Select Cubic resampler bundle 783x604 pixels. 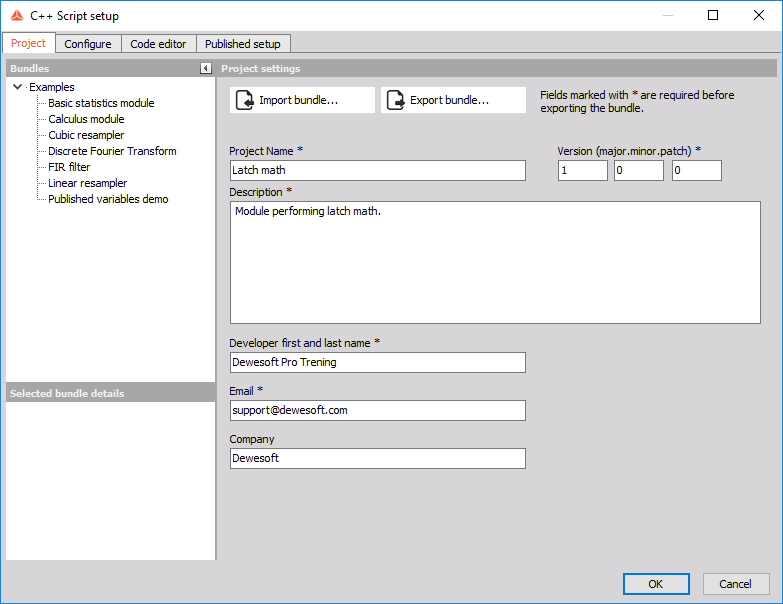pos(86,135)
